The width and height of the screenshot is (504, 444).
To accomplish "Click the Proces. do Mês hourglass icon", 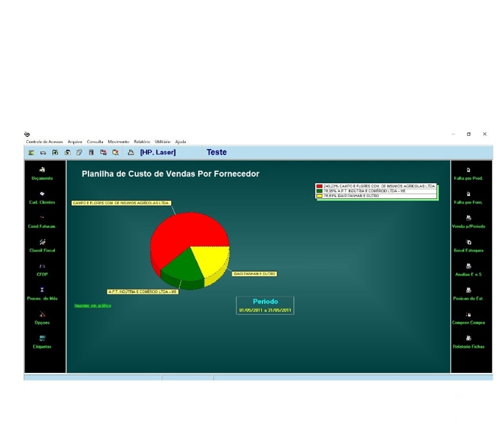I will 42,290.
